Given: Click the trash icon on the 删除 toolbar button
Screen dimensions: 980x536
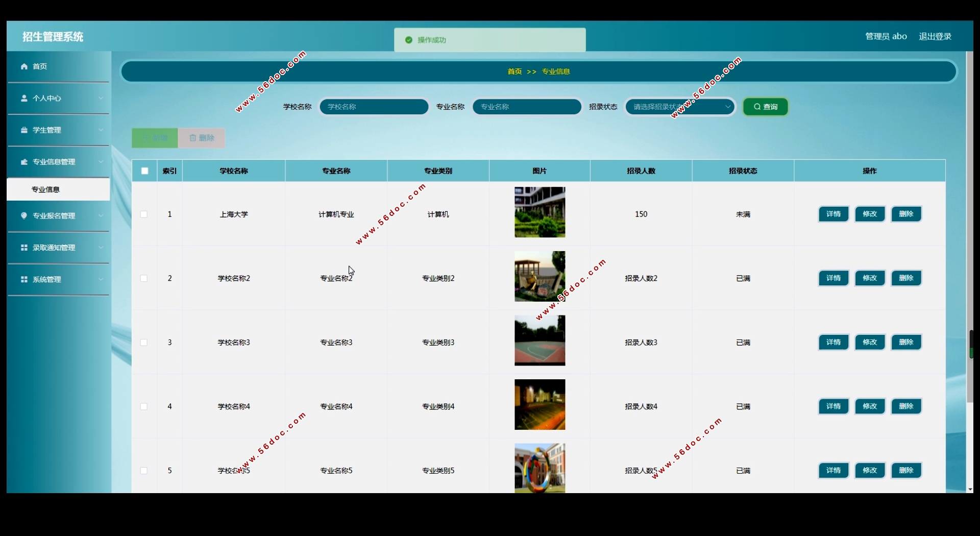Looking at the screenshot, I should pyautogui.click(x=192, y=138).
